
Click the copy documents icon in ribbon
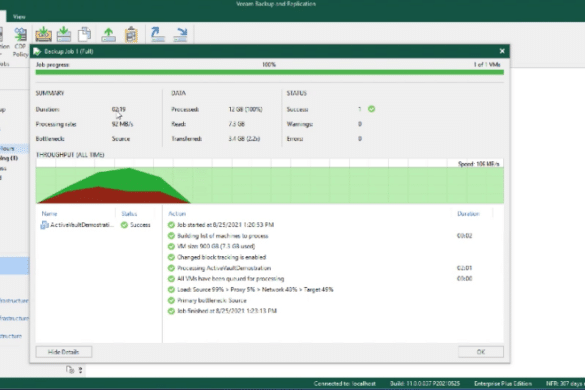(x=84, y=34)
